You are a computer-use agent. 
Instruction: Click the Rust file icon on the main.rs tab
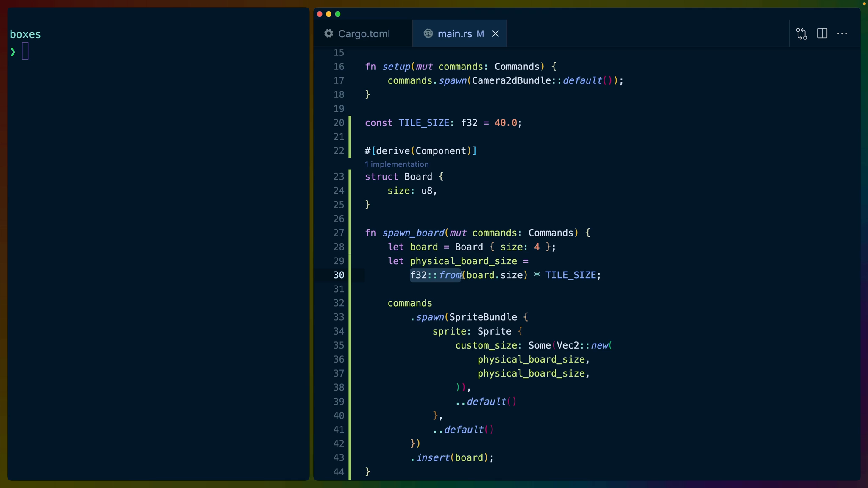[x=428, y=33]
